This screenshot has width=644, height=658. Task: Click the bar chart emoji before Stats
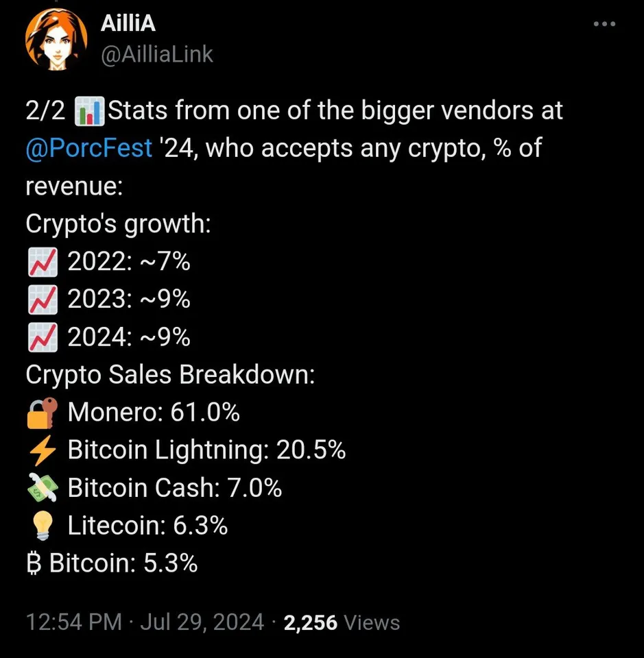point(88,111)
